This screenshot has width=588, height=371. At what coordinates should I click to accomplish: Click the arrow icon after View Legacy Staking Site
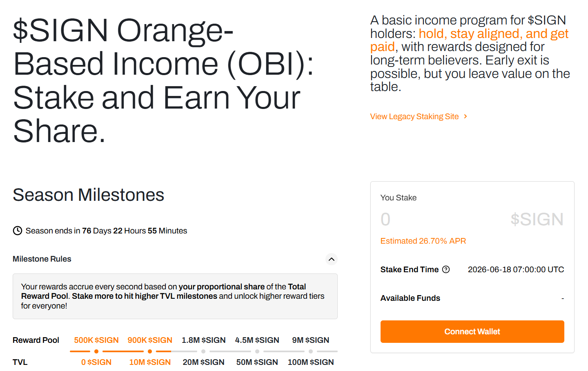click(x=465, y=116)
